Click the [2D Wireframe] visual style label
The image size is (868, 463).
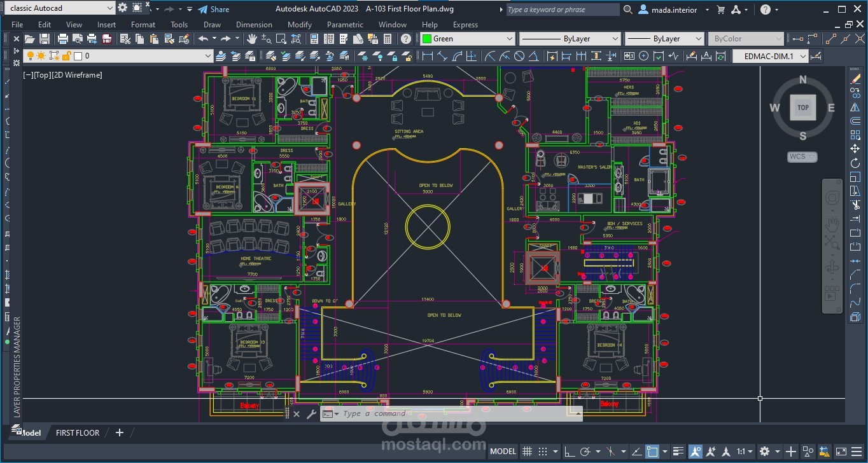pyautogui.click(x=76, y=75)
